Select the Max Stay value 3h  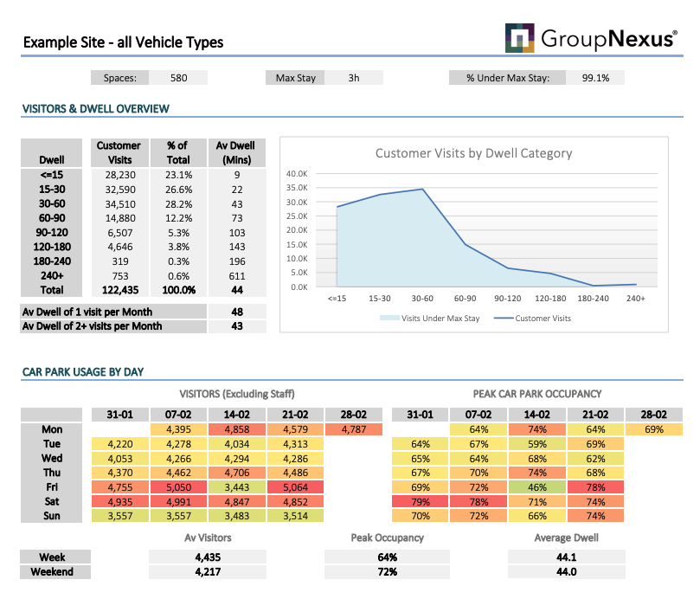(x=354, y=78)
